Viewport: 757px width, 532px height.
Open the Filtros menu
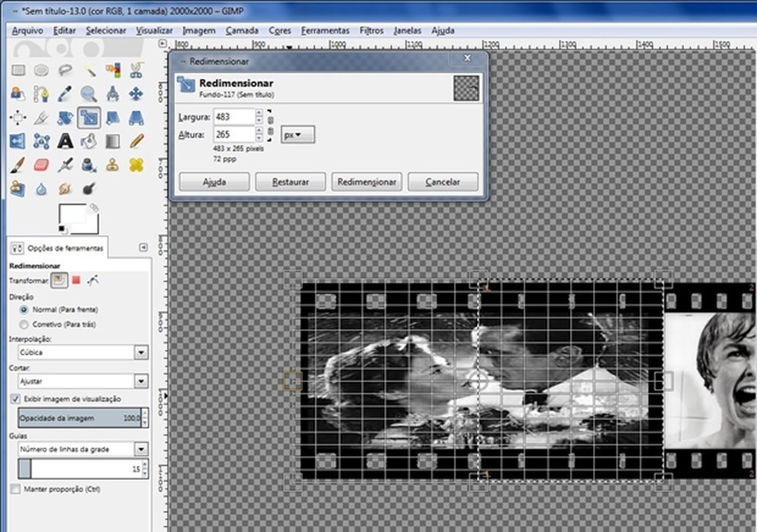(x=371, y=31)
